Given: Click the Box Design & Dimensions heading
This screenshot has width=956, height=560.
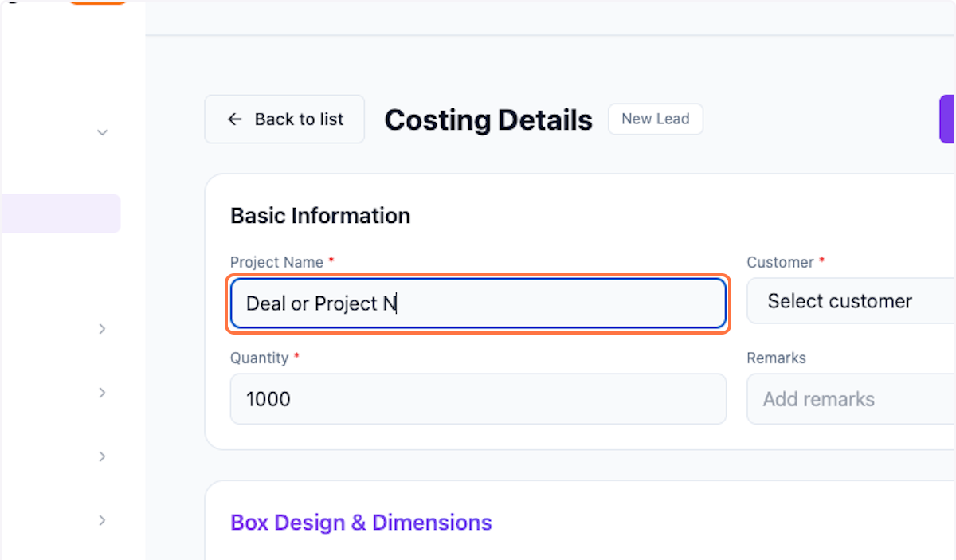Looking at the screenshot, I should pos(361,523).
